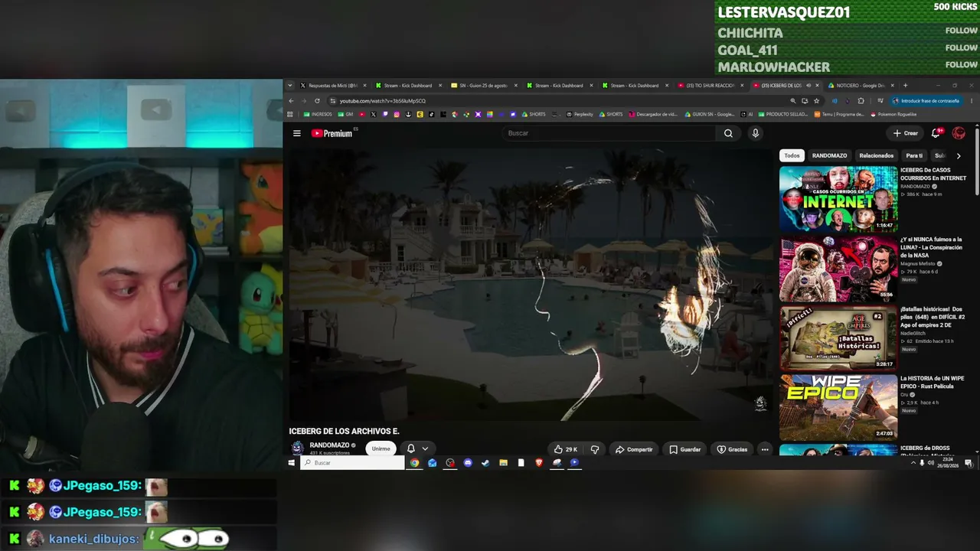Open Batallas históricas Age of Empires thumbnail
The width and height of the screenshot is (980, 551).
(x=838, y=338)
